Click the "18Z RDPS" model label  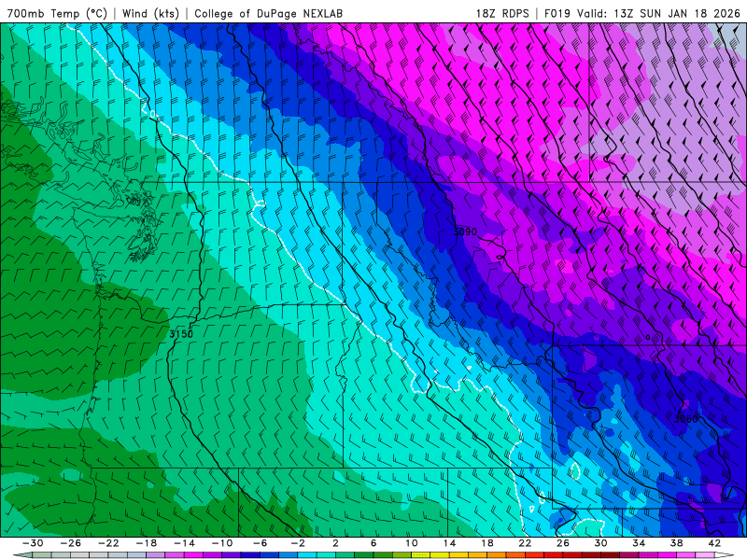[x=502, y=13]
